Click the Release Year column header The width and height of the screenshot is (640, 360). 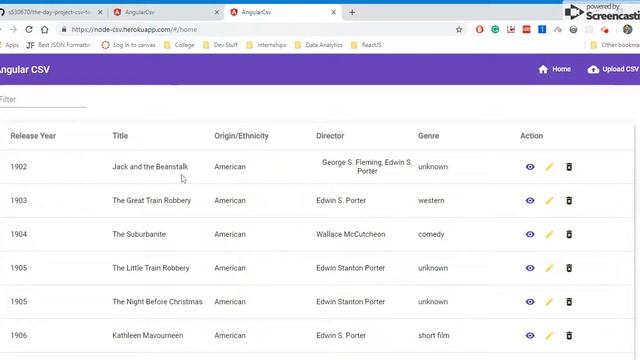[33, 136]
